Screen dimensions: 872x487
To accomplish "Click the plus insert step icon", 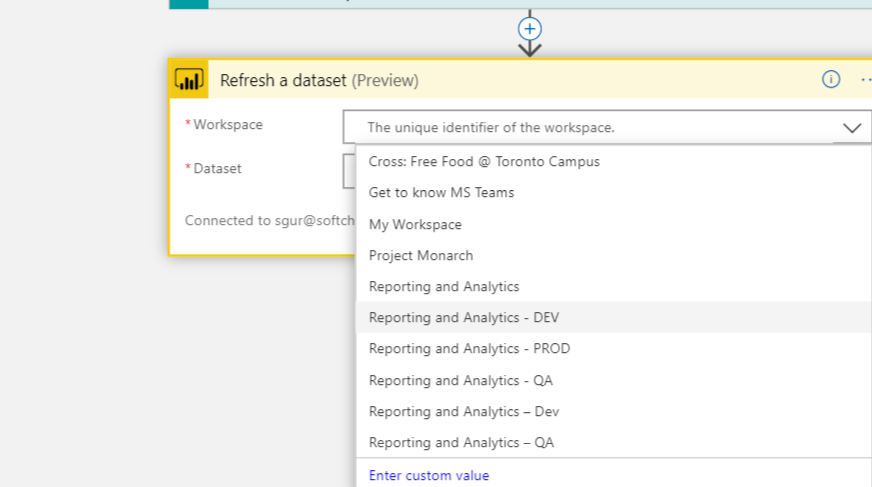I will pyautogui.click(x=530, y=28).
